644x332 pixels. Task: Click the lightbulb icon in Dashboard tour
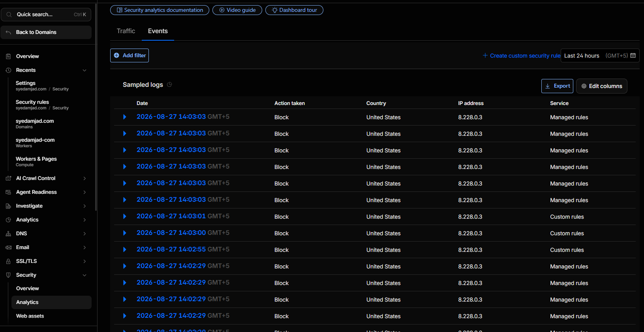pyautogui.click(x=275, y=10)
